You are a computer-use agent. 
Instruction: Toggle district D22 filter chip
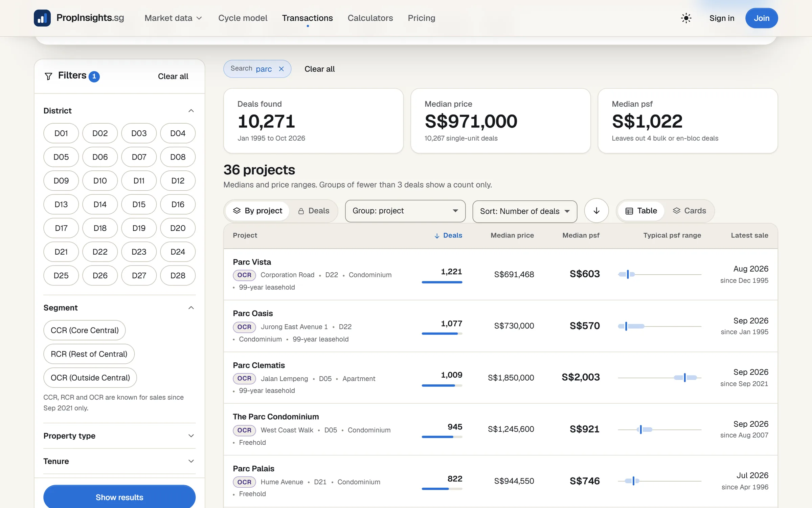100,252
